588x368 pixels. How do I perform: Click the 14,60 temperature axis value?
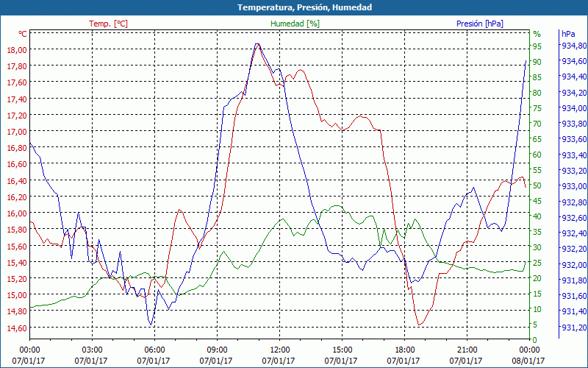(17, 328)
